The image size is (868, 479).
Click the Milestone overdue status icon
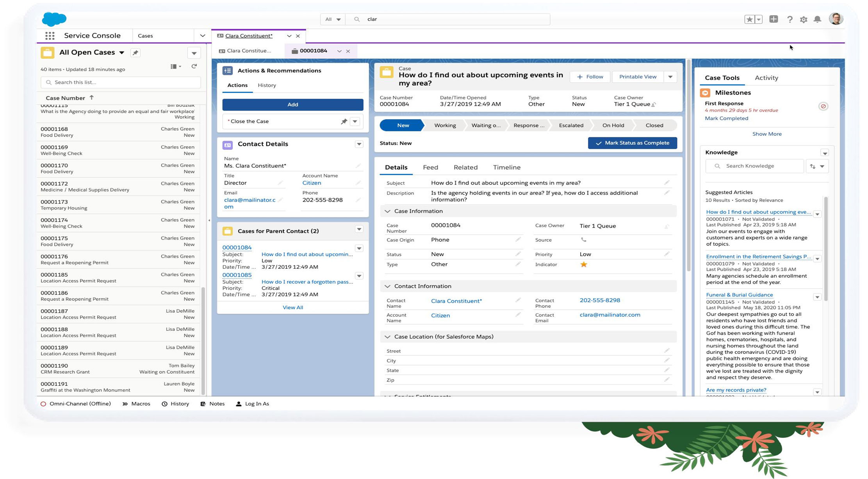coord(823,106)
